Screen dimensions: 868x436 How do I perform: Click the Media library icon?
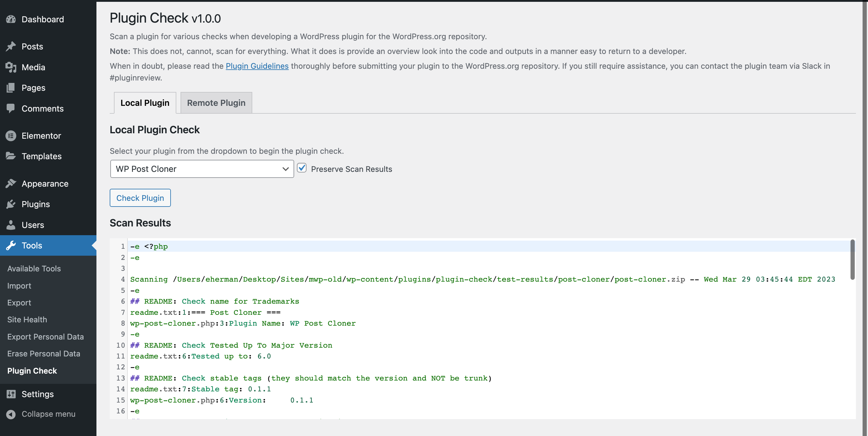coord(11,67)
